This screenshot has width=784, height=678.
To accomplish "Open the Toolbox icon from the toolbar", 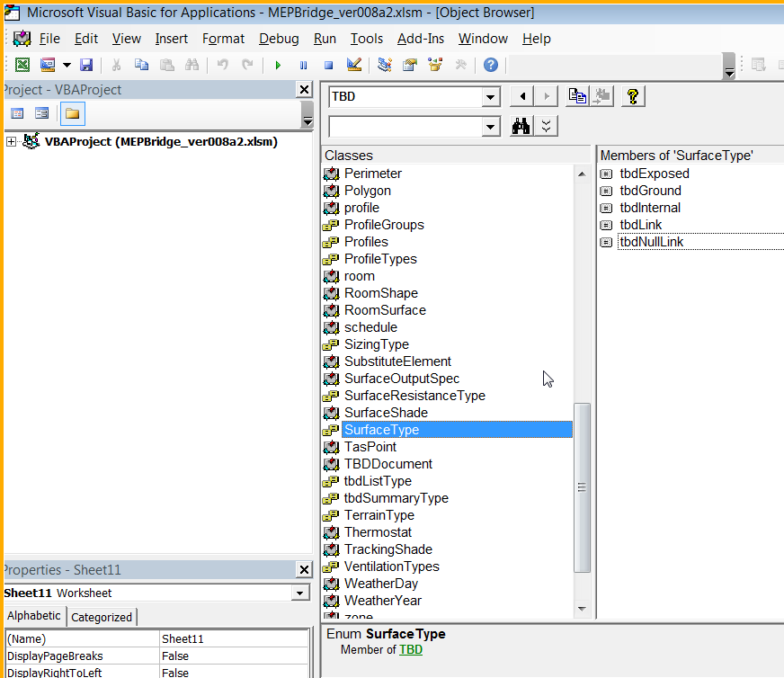I will click(460, 64).
